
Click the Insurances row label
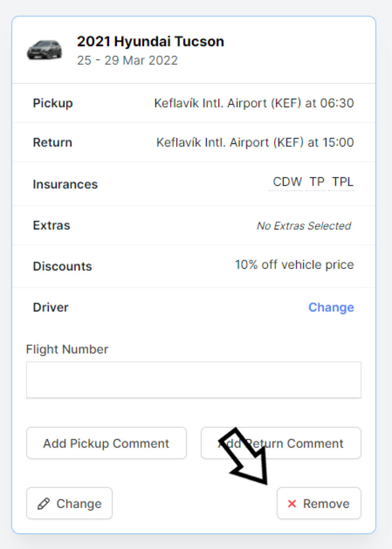point(65,185)
